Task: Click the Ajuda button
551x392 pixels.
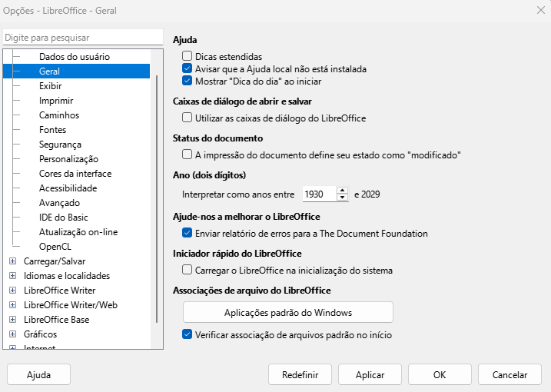Action: pyautogui.click(x=38, y=375)
